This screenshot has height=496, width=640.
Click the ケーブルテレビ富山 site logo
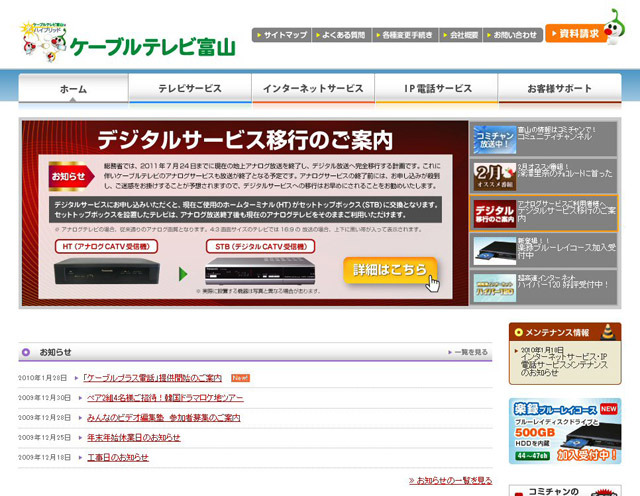pyautogui.click(x=128, y=42)
